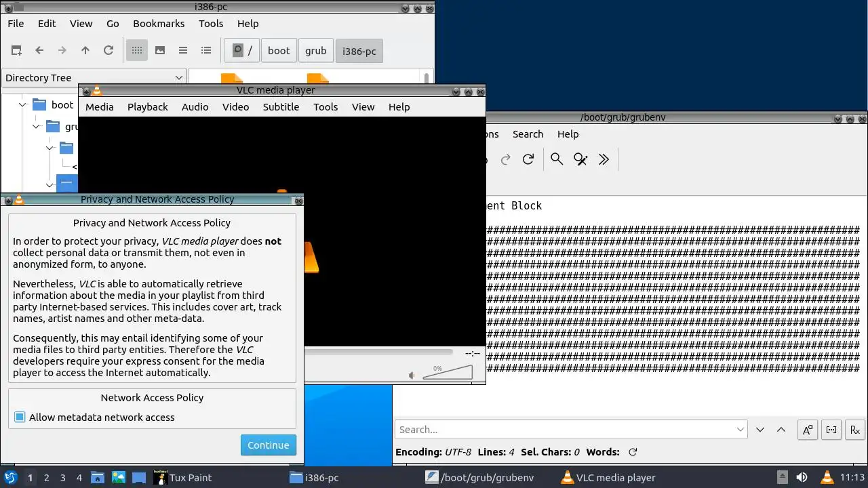Mute VLC using the speaker icon
This screenshot has width=868, height=488.
click(412, 375)
